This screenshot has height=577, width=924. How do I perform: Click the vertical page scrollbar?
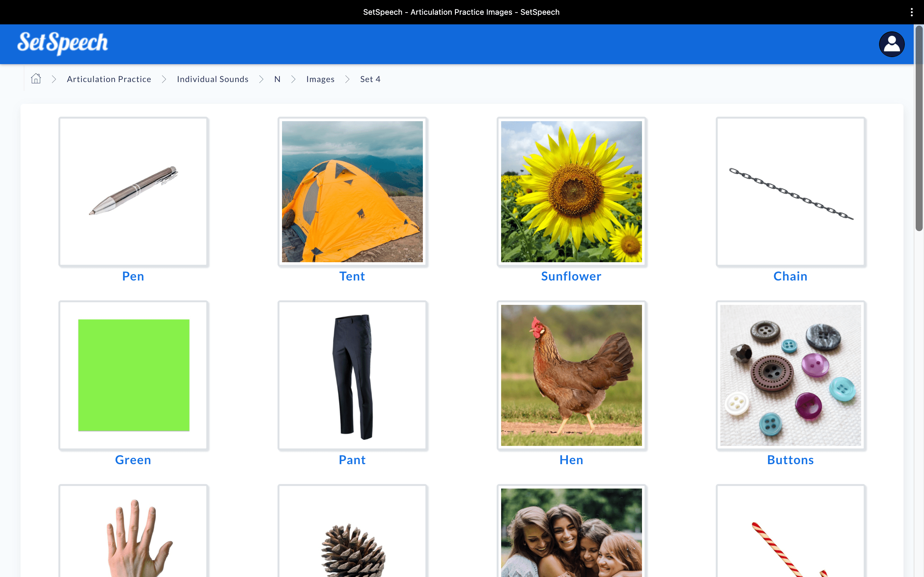919,128
